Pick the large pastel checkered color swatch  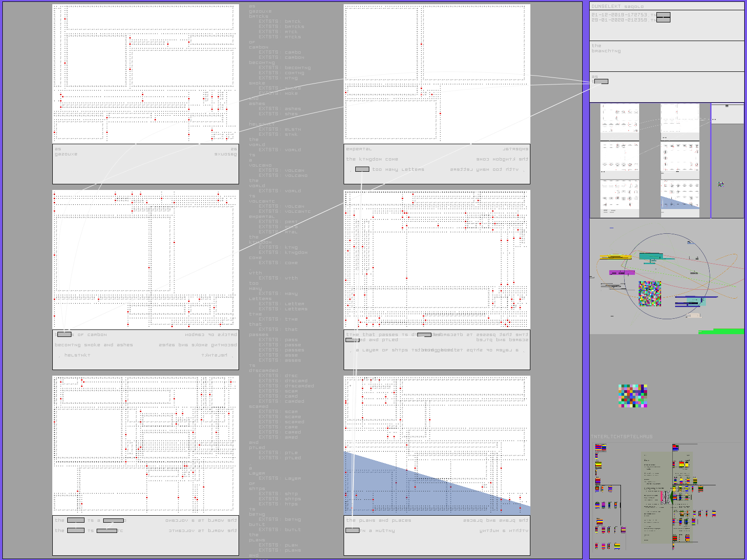(x=633, y=396)
